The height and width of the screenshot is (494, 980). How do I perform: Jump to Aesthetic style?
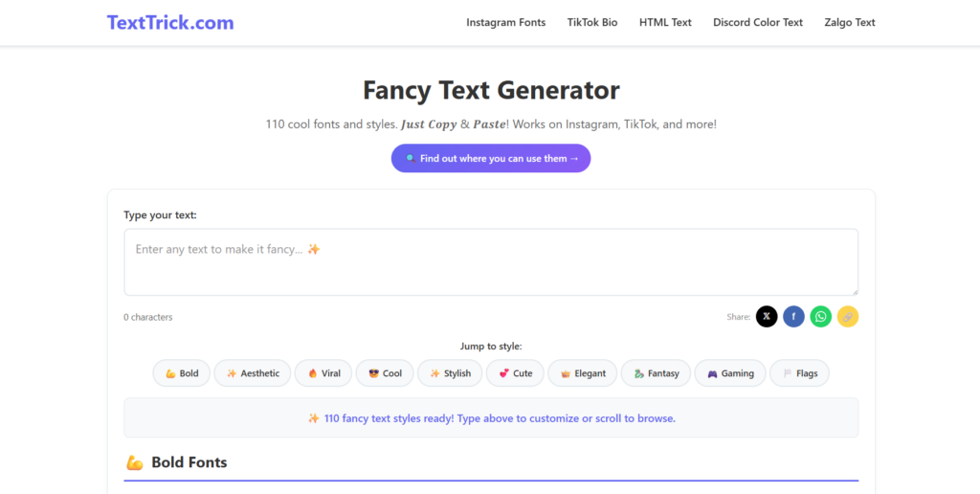click(253, 373)
